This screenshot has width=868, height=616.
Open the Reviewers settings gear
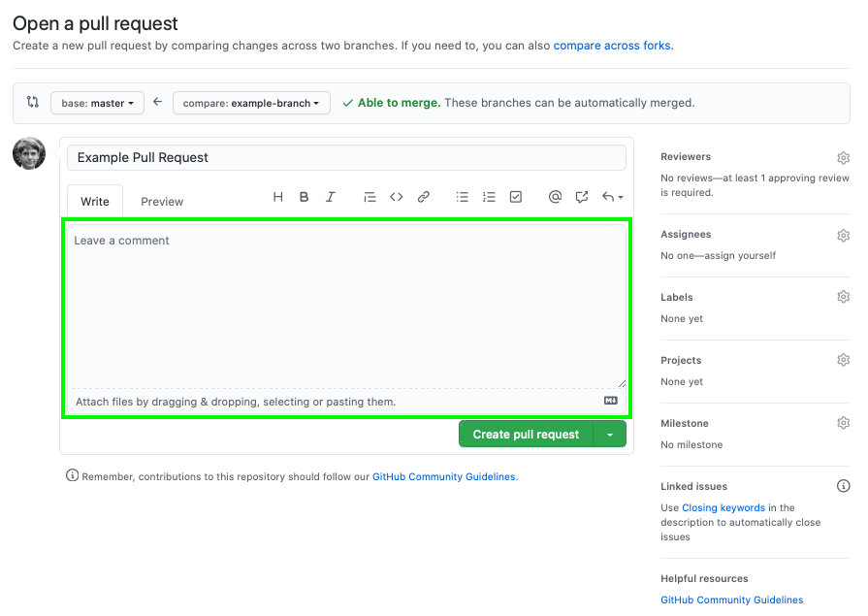[x=843, y=157]
